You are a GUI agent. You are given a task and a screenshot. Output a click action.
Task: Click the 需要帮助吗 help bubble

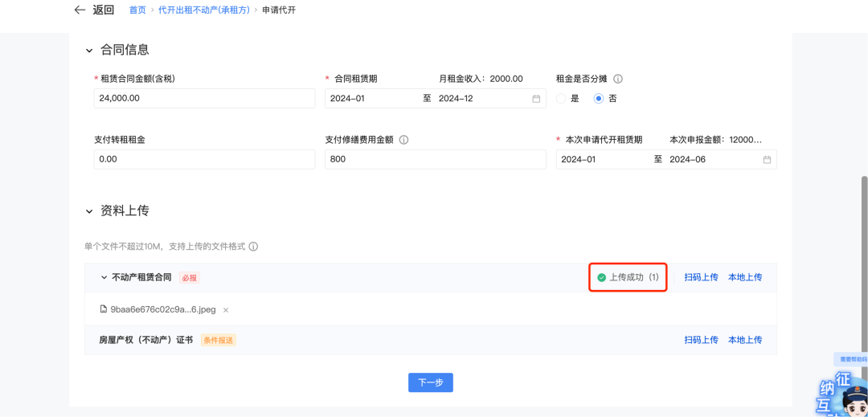852,359
